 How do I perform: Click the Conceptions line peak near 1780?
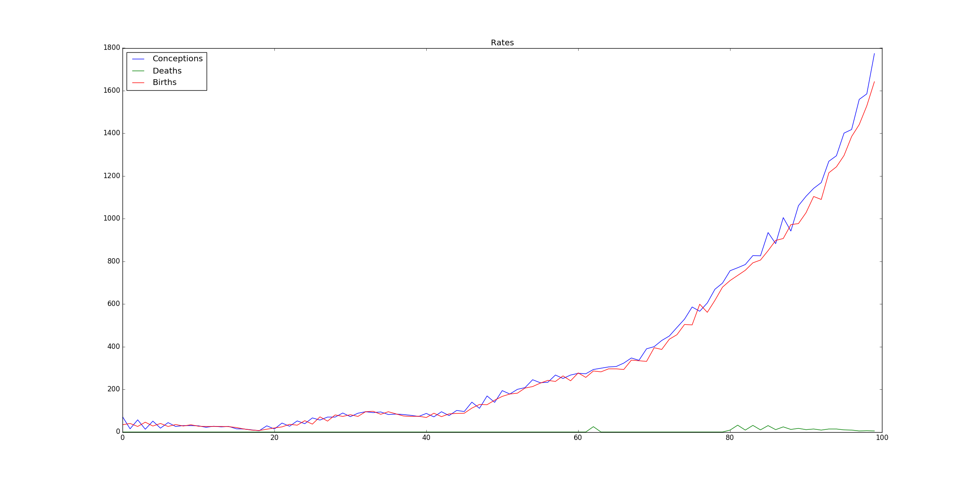(x=874, y=54)
